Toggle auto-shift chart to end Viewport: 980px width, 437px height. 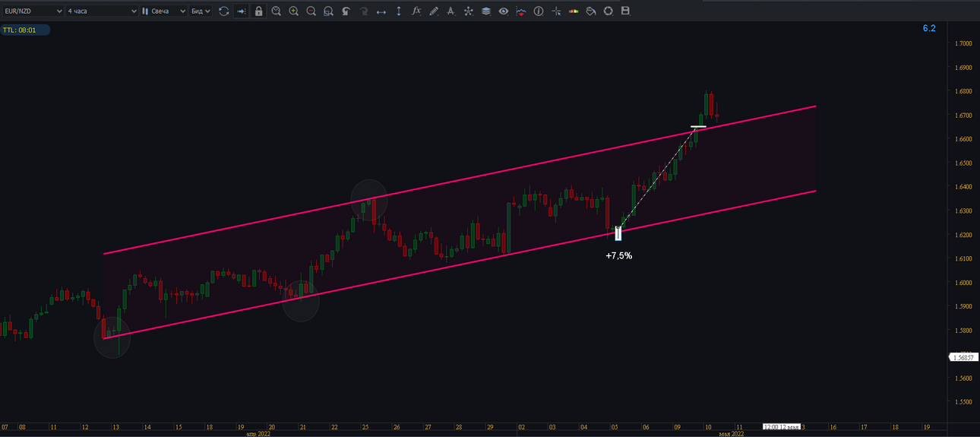[x=242, y=11]
